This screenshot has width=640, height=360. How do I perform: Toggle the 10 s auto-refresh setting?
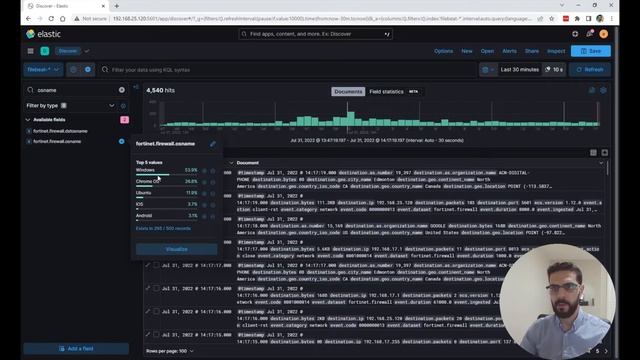pyautogui.click(x=554, y=70)
